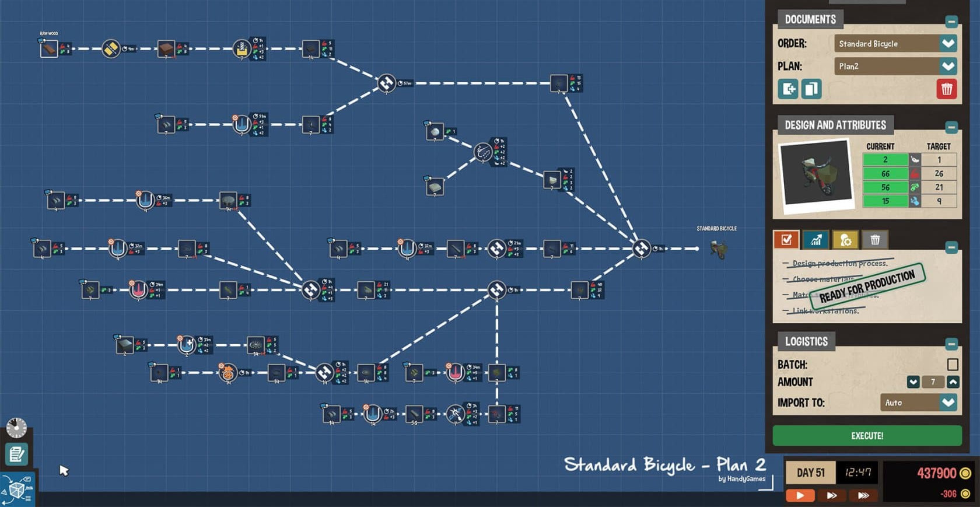980x507 pixels.
Task: Click the new plan icon in Documents
Action: (787, 89)
